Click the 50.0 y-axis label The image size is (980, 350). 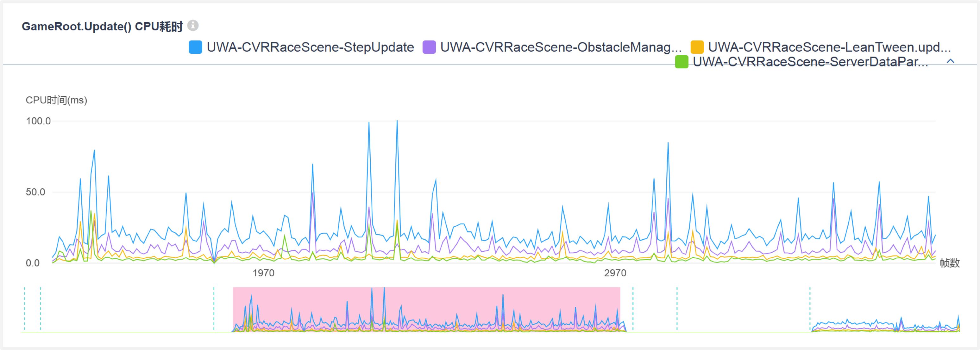tap(35, 192)
